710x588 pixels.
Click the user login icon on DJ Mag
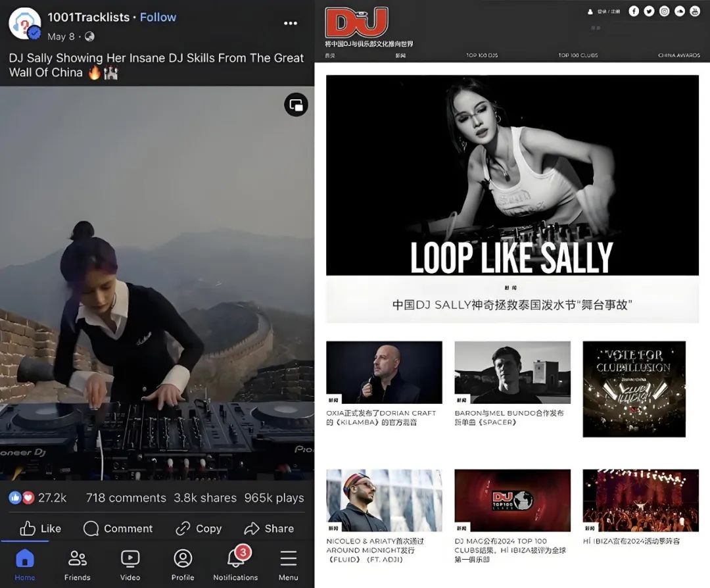(590, 12)
